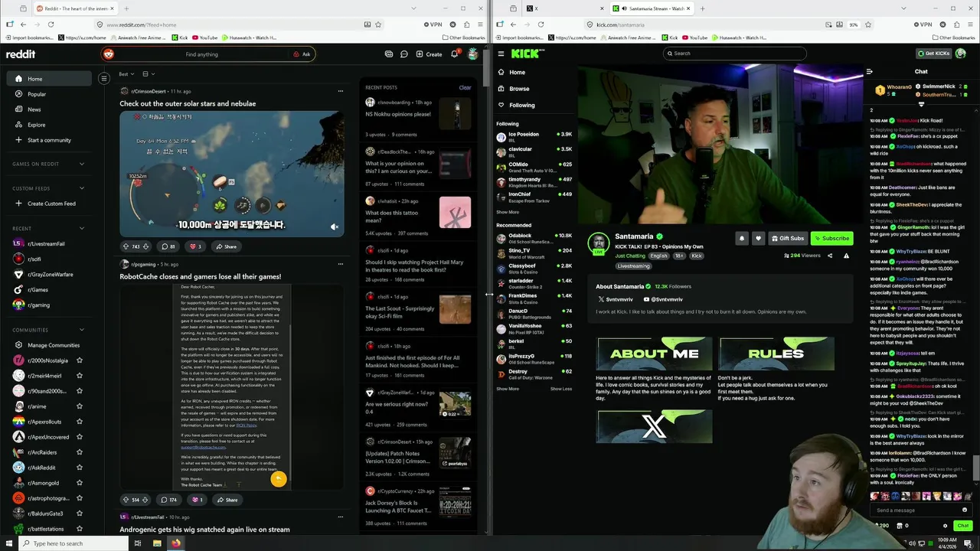Downvote the outer solar stars post
This screenshot has height=551, width=980.
(145, 246)
